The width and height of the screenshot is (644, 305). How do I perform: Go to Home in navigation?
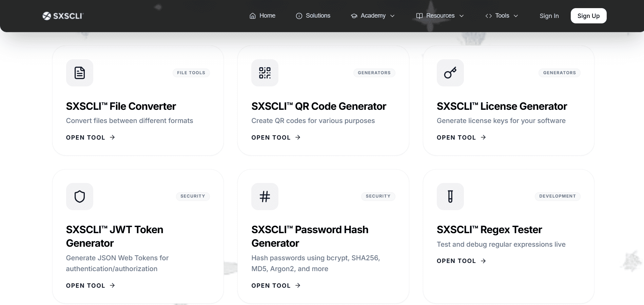point(267,16)
